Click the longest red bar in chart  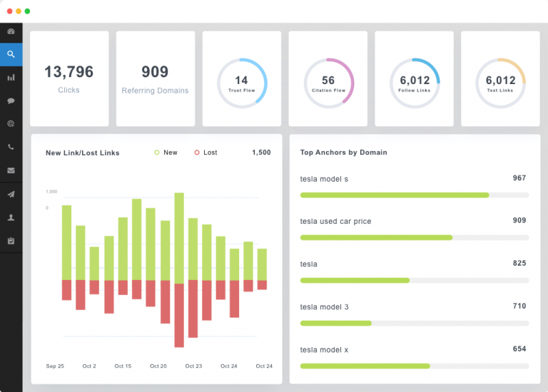click(179, 315)
